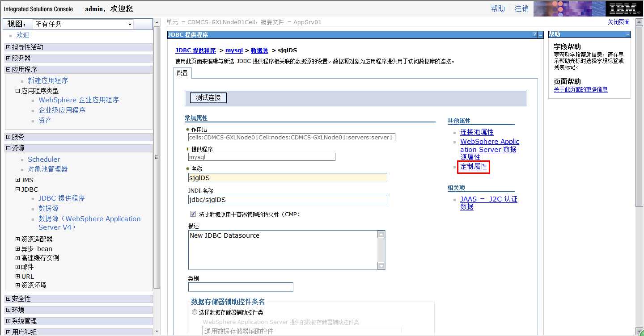
Task: Click the navigation pane scrollbar up arrow
Action: 157,22
